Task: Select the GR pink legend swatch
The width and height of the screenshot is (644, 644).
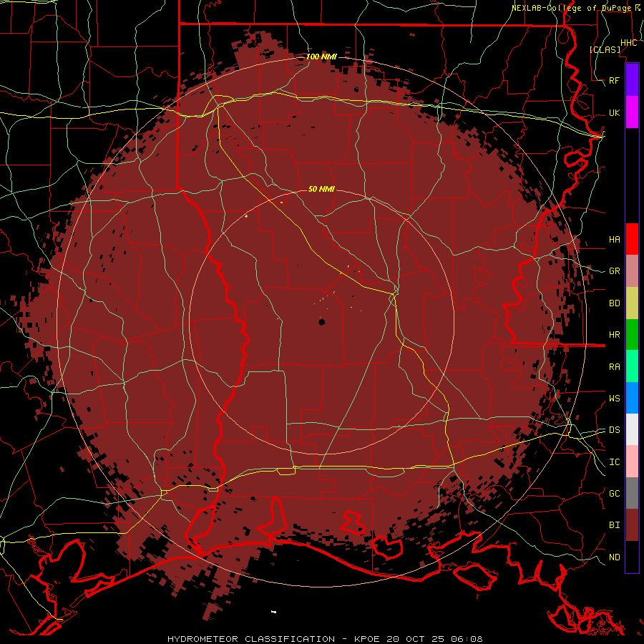Action: click(x=632, y=271)
